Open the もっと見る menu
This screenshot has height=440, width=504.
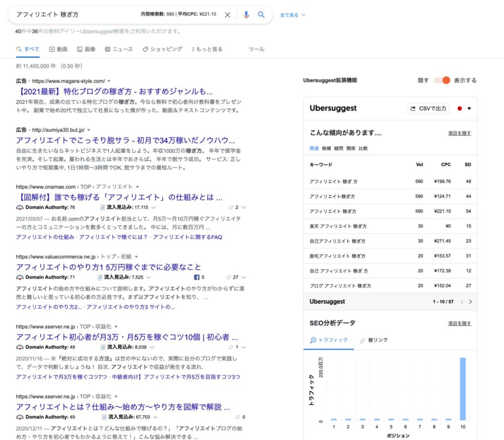[207, 49]
